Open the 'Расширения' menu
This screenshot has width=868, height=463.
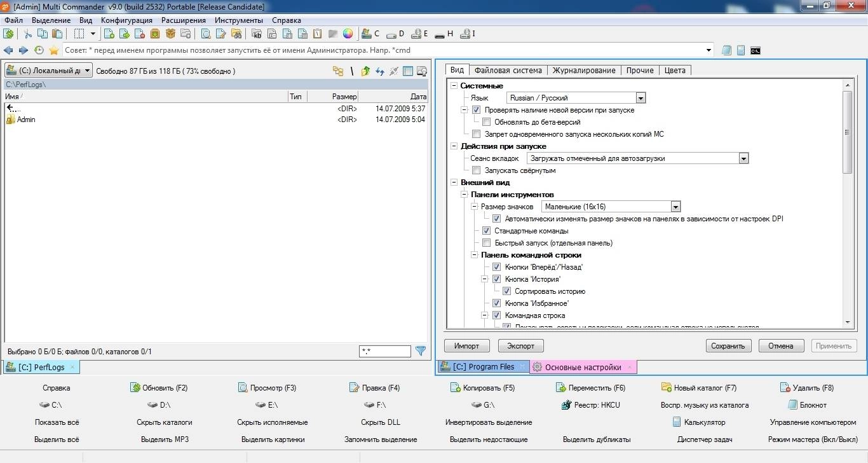pyautogui.click(x=183, y=20)
